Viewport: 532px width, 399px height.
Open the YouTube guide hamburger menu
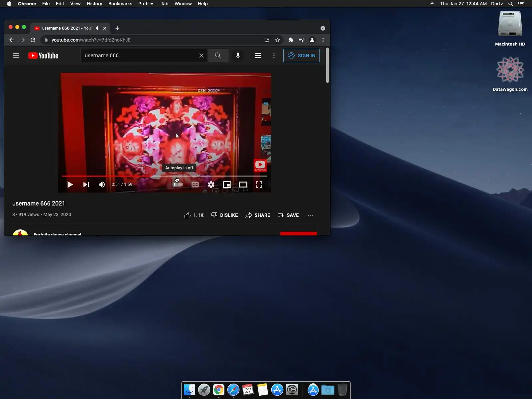pos(16,56)
